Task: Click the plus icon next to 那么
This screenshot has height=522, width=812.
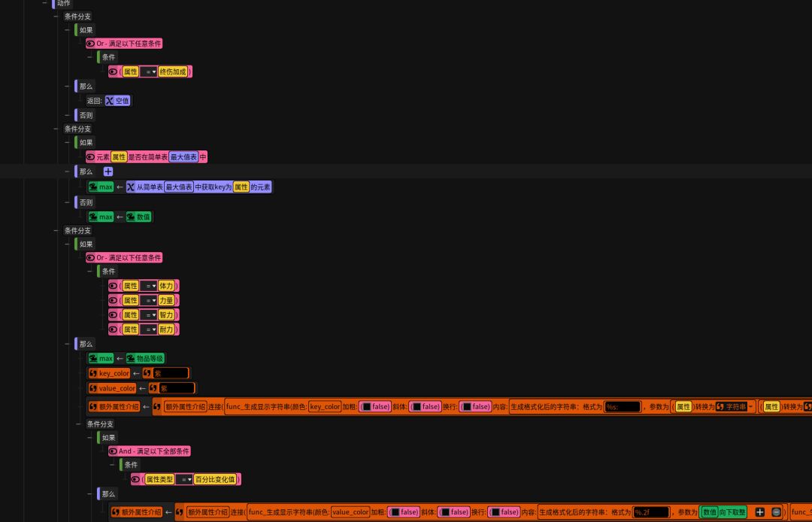Action: 108,171
